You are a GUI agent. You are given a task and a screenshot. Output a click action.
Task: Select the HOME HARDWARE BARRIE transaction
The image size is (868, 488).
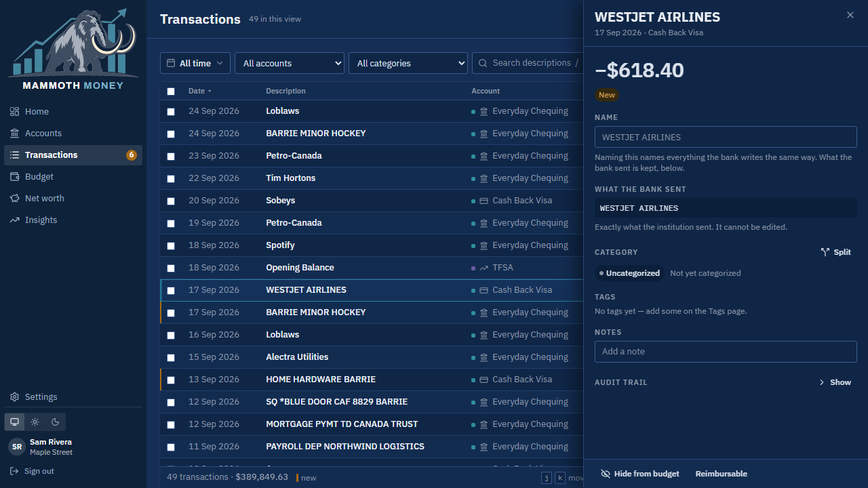(x=372, y=380)
